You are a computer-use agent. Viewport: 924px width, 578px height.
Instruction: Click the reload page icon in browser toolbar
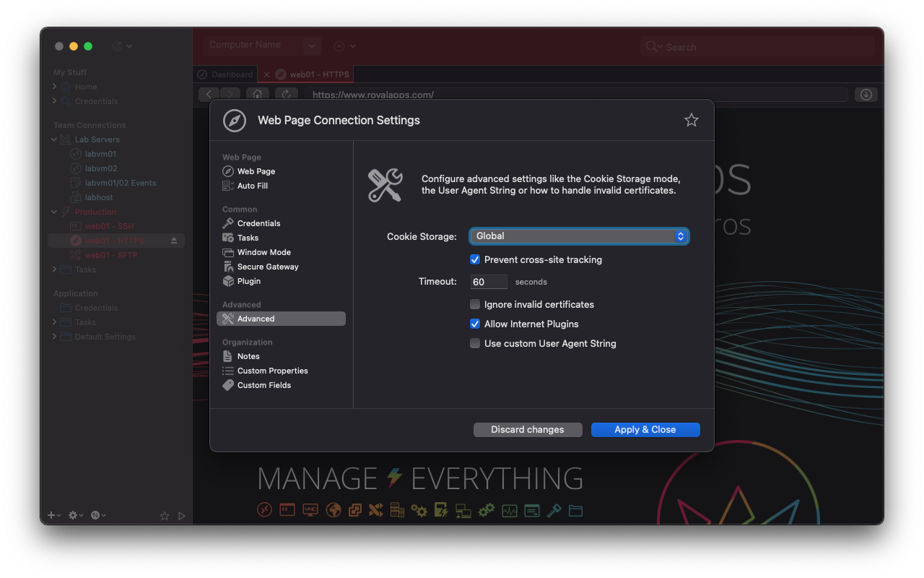click(286, 95)
